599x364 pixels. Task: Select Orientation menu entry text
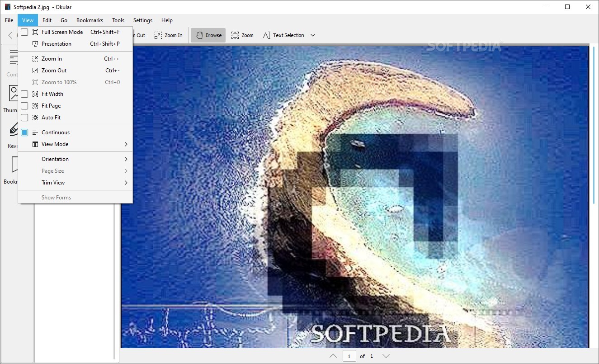pyautogui.click(x=55, y=159)
